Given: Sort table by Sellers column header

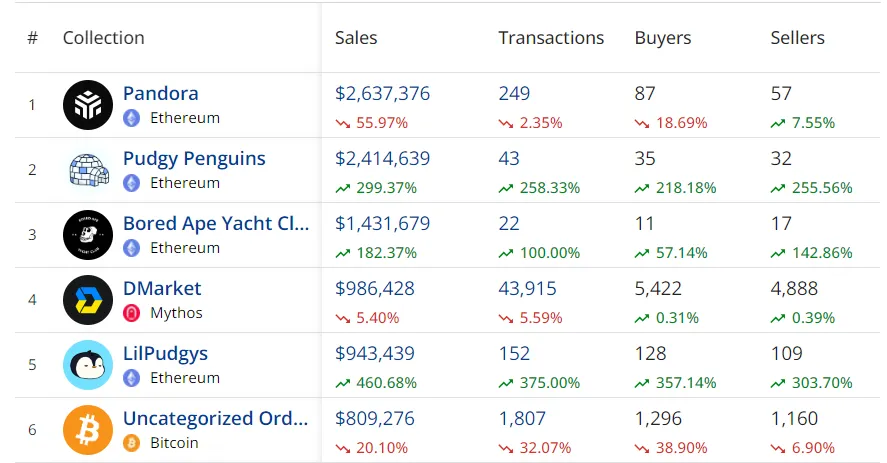Looking at the screenshot, I should 797,38.
